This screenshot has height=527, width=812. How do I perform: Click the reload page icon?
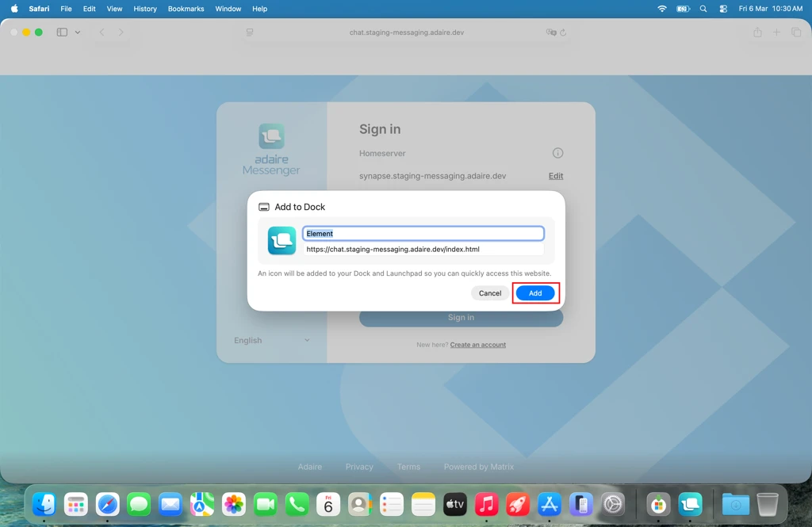563,32
